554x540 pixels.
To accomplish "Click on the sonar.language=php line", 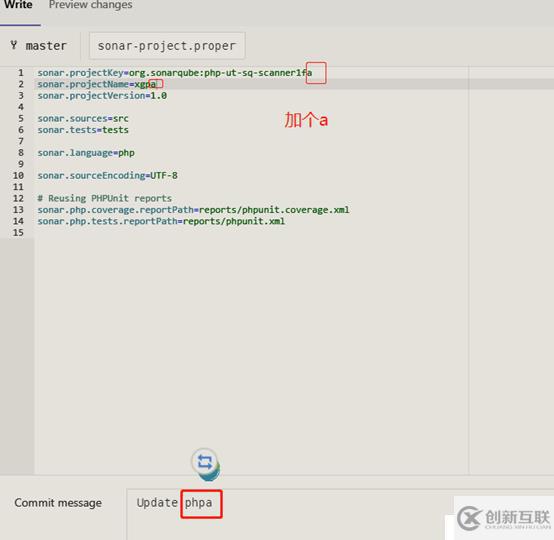I will [86, 153].
